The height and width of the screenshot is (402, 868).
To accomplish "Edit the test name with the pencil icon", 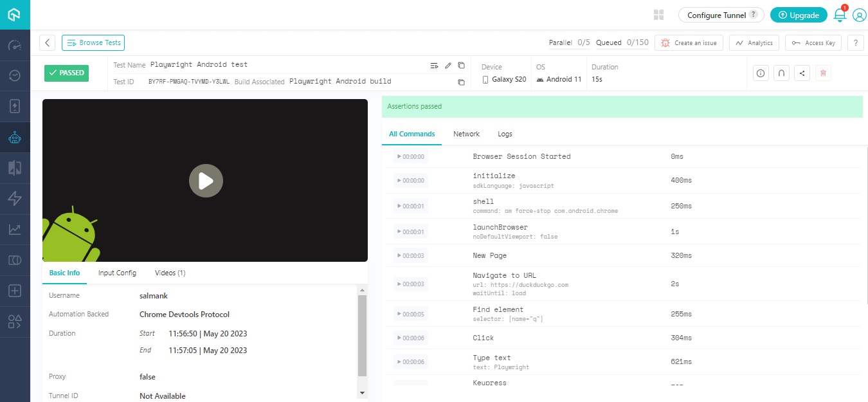I will click(448, 64).
